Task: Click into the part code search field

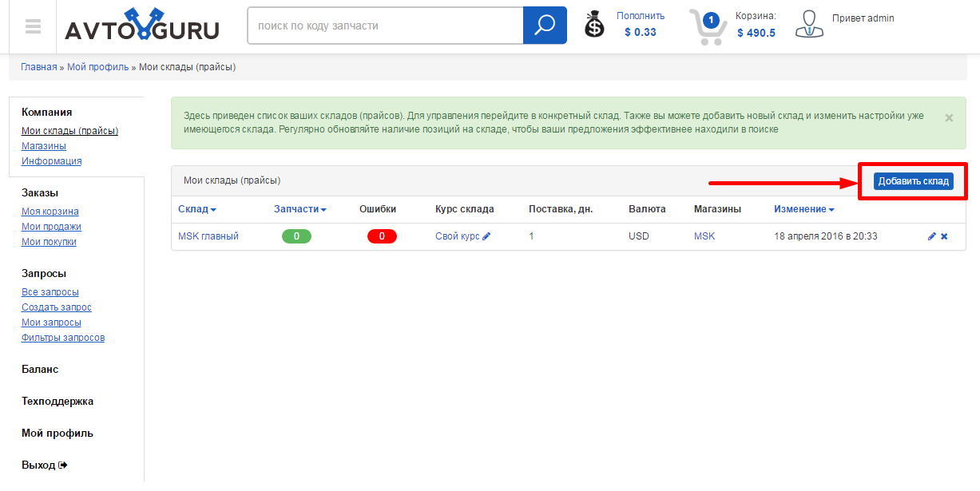Action: coord(385,26)
